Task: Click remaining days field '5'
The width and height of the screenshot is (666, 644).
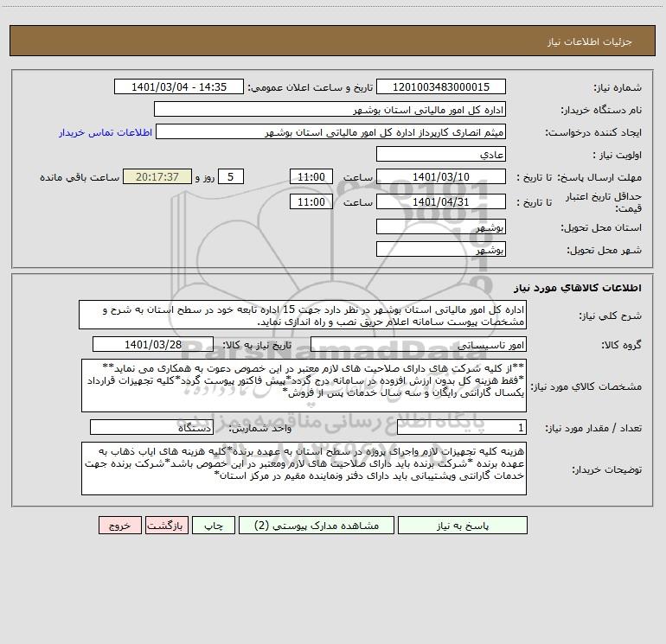Action: 231,176
